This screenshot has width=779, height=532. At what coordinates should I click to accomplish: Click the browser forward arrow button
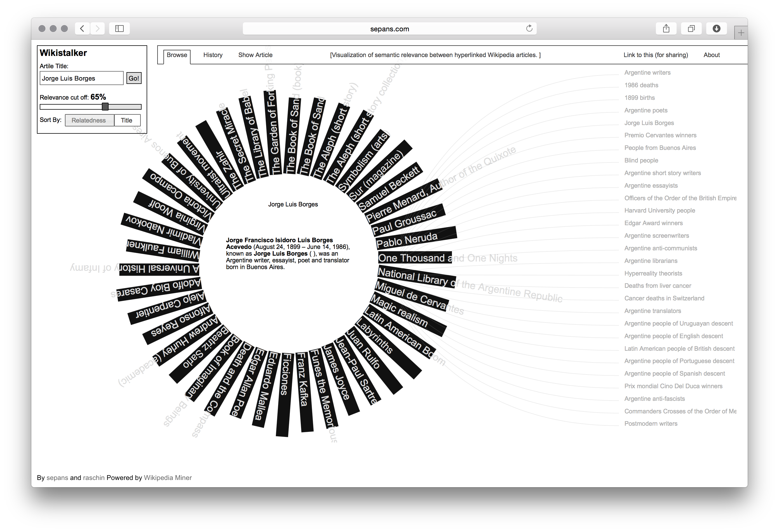(98, 29)
